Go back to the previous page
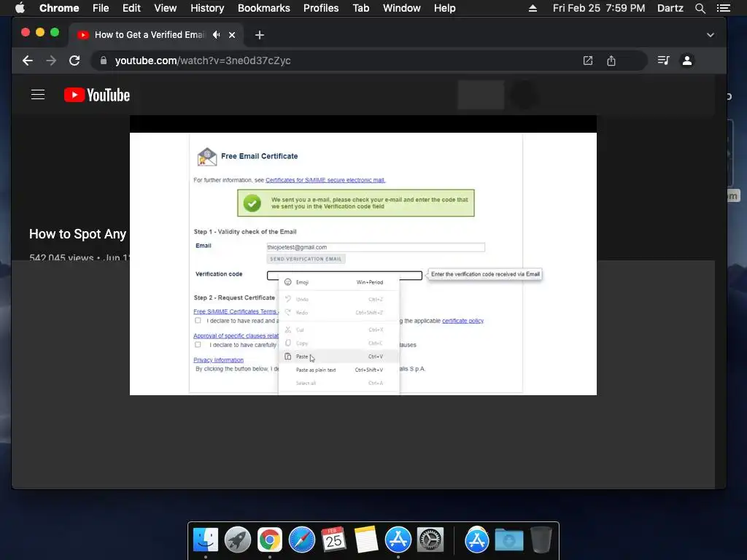 click(x=28, y=61)
